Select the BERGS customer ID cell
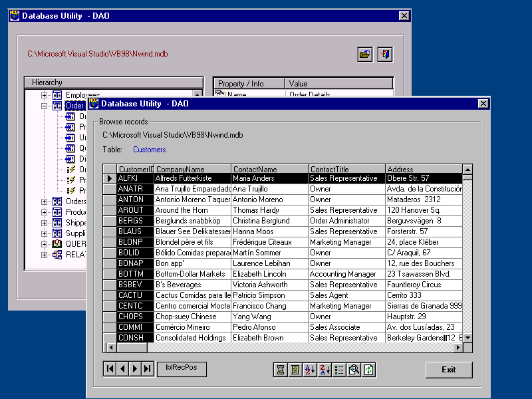 pos(135,221)
